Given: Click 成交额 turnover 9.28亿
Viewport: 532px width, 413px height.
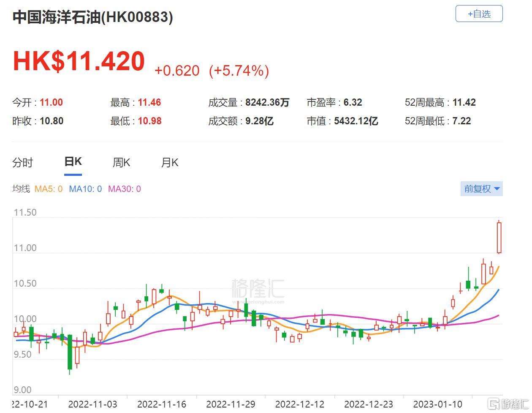Looking at the screenshot, I should pyautogui.click(x=260, y=121).
